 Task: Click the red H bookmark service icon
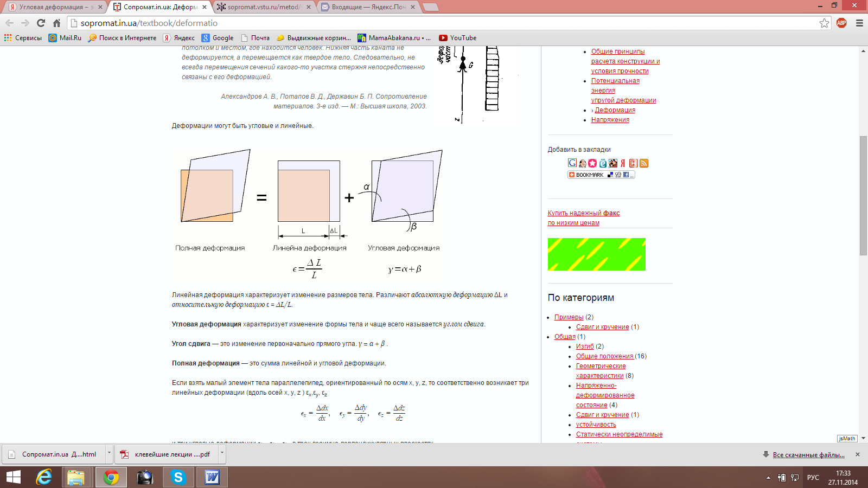pyautogui.click(x=633, y=163)
